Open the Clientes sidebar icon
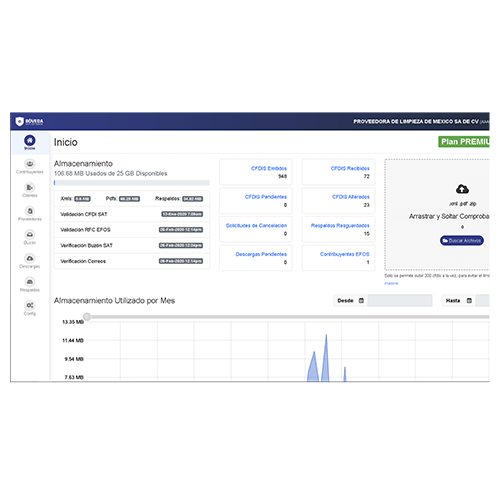 coord(30,187)
